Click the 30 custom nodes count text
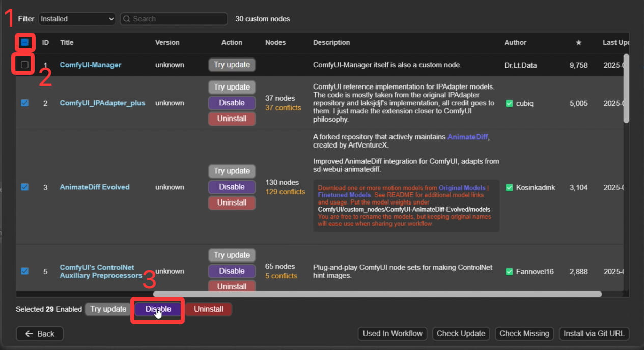This screenshot has width=644, height=350. 263,19
